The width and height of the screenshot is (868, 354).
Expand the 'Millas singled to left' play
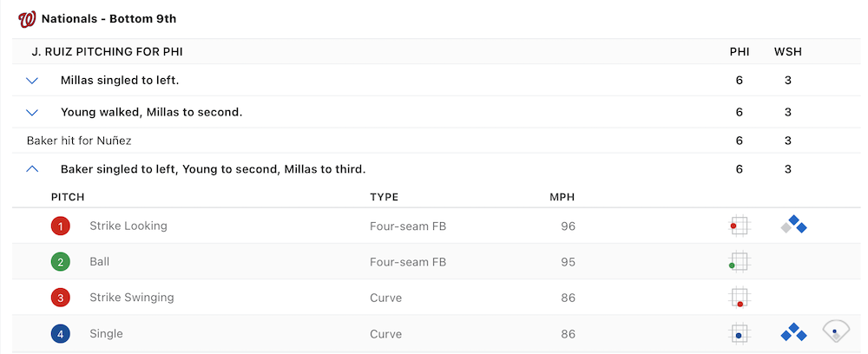click(x=33, y=81)
